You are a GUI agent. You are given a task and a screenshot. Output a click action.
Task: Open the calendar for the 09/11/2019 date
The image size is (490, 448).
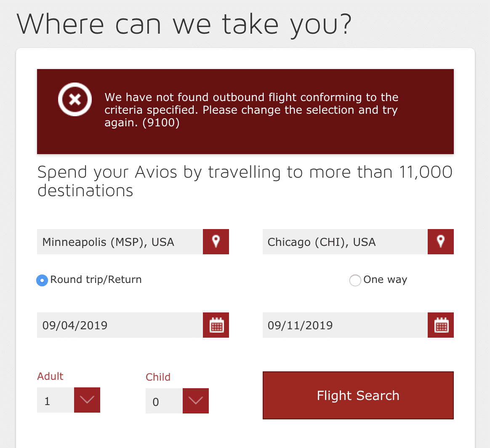click(x=441, y=325)
